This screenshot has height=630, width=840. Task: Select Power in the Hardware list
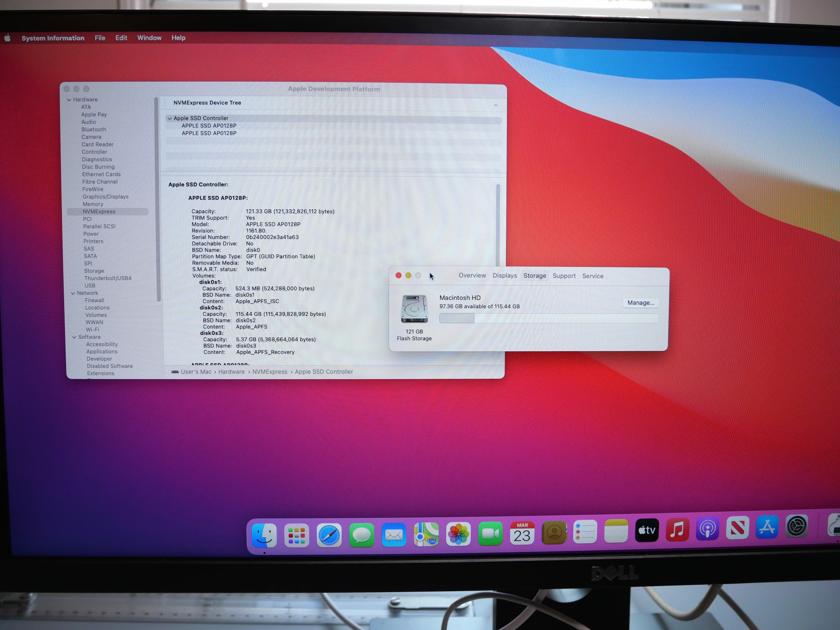point(91,234)
